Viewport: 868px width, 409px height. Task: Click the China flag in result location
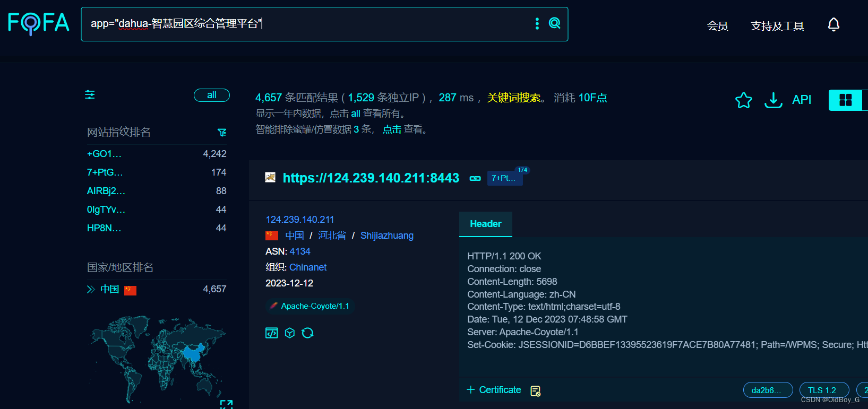(x=272, y=235)
